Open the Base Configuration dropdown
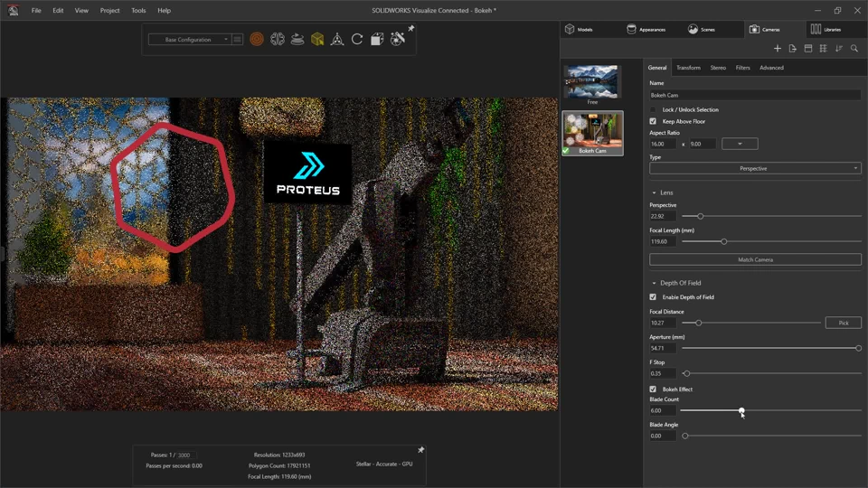 [x=189, y=40]
